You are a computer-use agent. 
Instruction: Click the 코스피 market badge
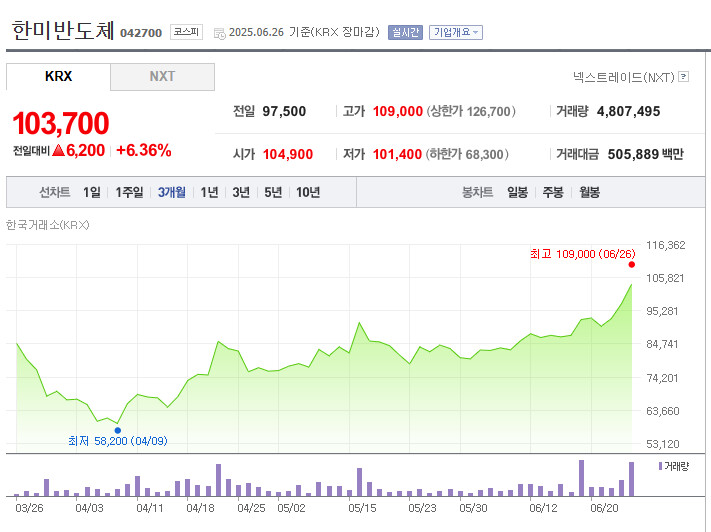tap(186, 32)
